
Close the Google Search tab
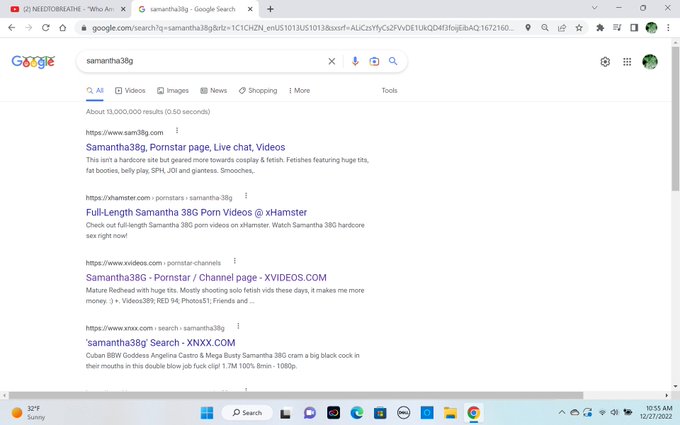(x=250, y=9)
